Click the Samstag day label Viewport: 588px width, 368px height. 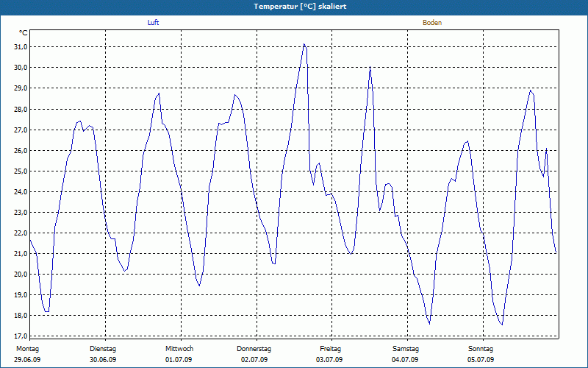406,349
